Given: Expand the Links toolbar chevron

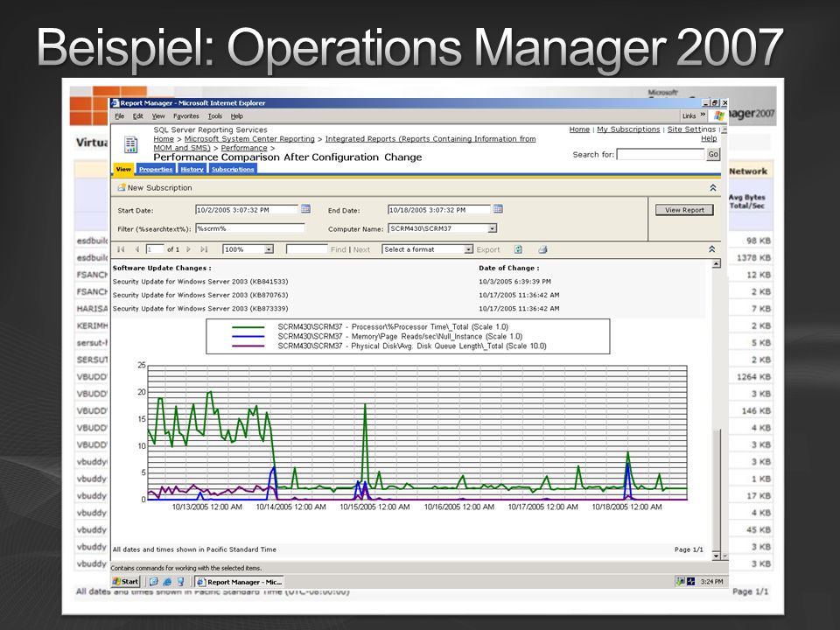Looking at the screenshot, I should click(703, 115).
